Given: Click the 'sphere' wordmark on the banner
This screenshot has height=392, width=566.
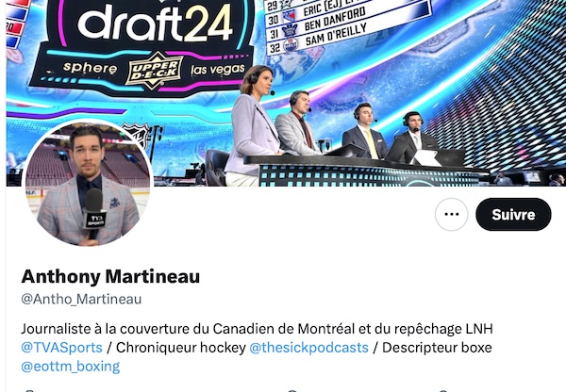Looking at the screenshot, I should (x=91, y=68).
